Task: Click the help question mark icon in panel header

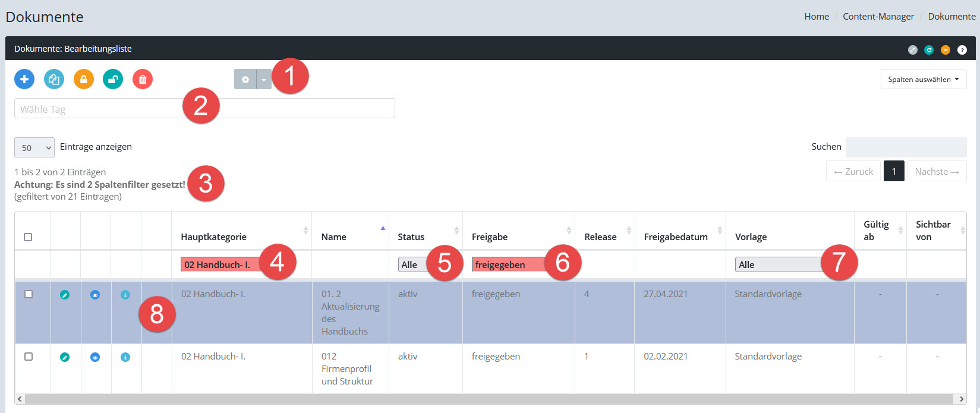Action: (962, 50)
